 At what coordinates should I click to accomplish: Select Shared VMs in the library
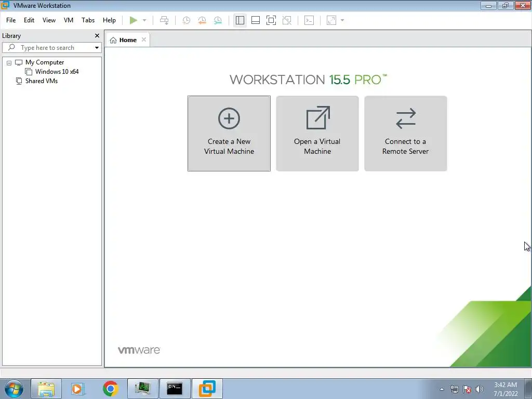42,81
